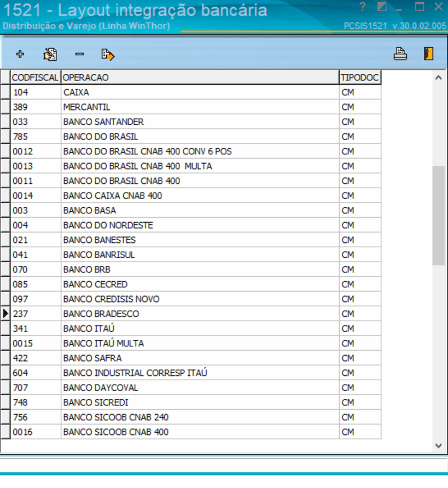Exit via the door icon

click(x=428, y=54)
